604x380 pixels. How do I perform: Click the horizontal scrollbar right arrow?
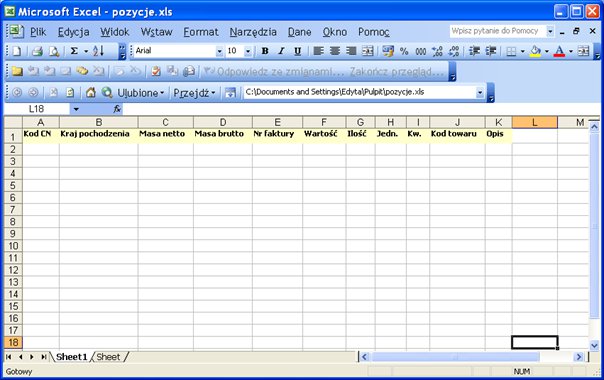coord(578,357)
